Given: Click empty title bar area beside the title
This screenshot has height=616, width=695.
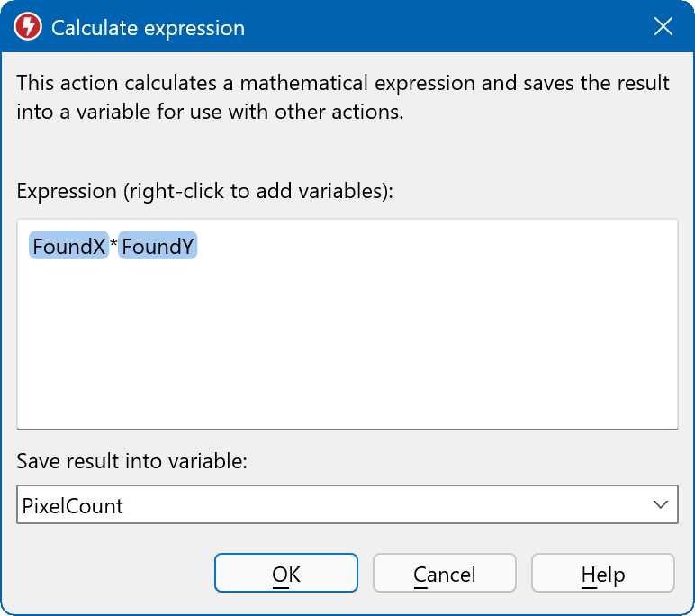Looking at the screenshot, I should pyautogui.click(x=432, y=27).
